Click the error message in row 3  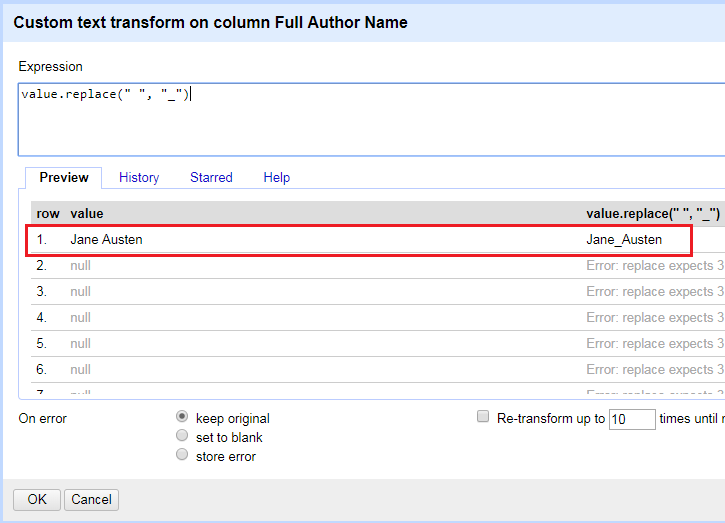point(649,292)
